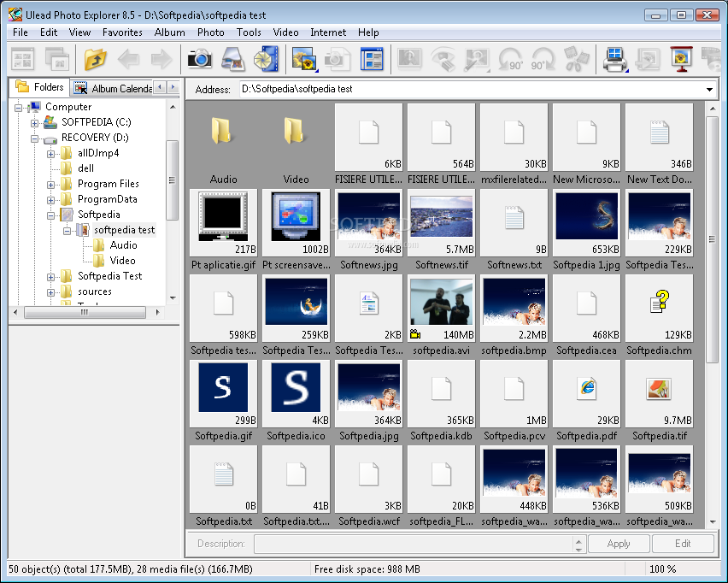Screen dimensions: 728x583
Task: Click the film scissors trim icon
Action: coord(576,59)
